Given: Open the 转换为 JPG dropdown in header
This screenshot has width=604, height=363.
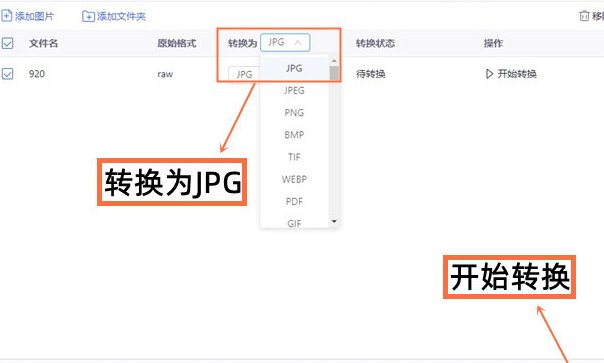Looking at the screenshot, I should [x=285, y=42].
